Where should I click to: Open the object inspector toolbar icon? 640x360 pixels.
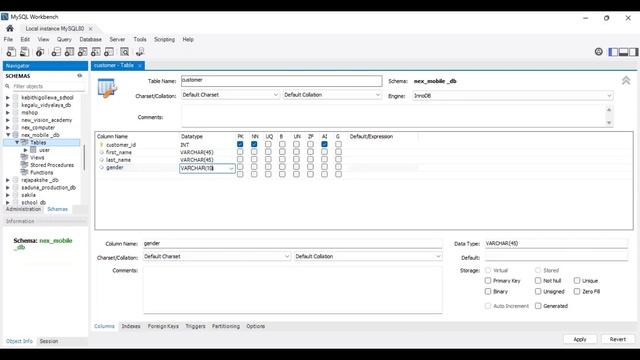coord(40,52)
